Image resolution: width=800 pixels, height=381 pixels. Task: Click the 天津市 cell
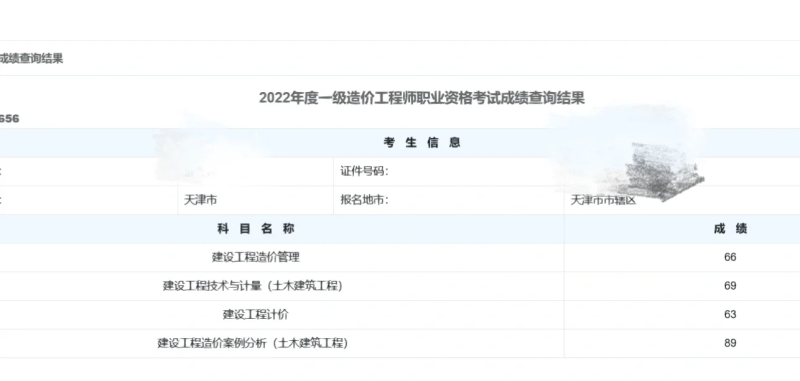coord(201,200)
